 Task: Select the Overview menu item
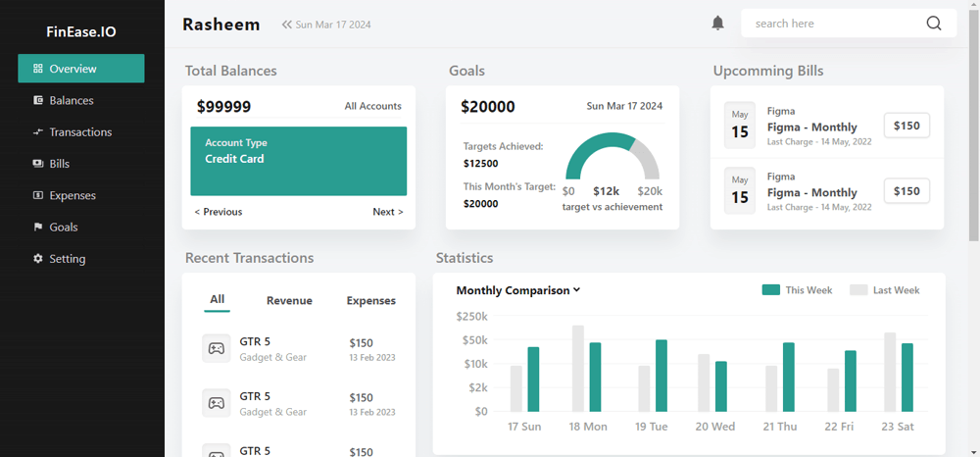81,69
